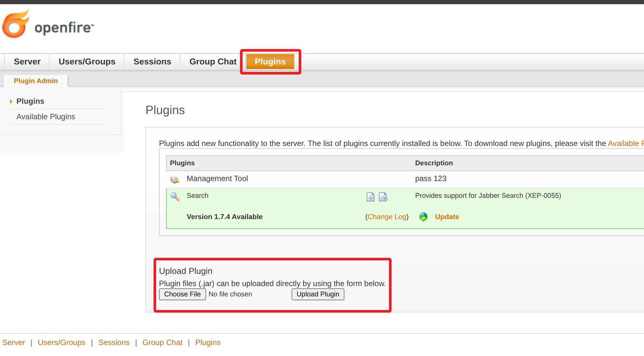
Task: Click the green update download icon
Action: pyautogui.click(x=423, y=217)
